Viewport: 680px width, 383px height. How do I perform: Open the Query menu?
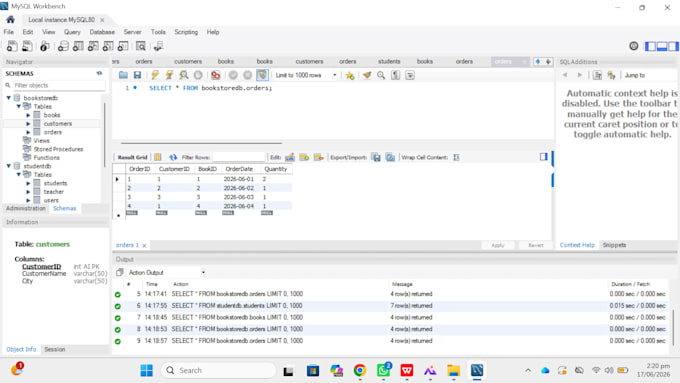72,32
